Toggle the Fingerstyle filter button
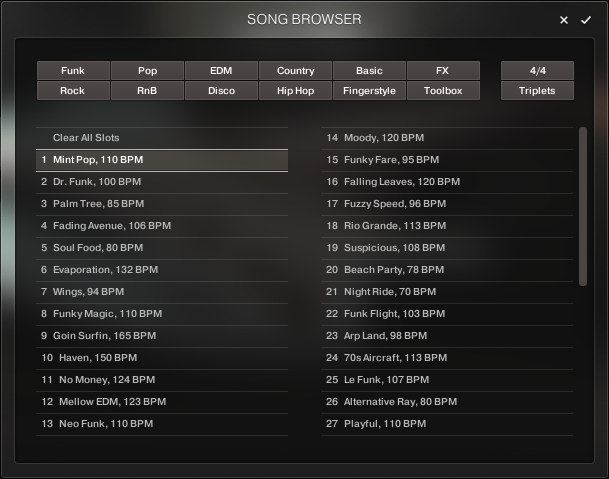The image size is (609, 479). pos(369,91)
